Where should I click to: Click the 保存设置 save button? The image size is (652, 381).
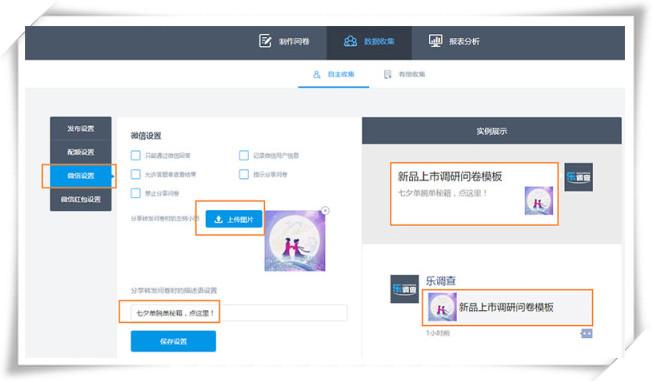(x=173, y=341)
